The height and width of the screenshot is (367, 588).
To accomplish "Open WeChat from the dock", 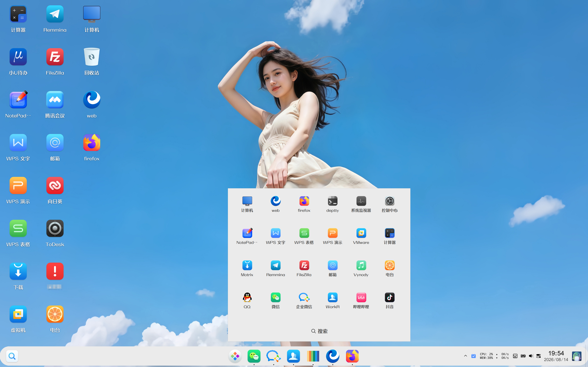I will pos(254,356).
